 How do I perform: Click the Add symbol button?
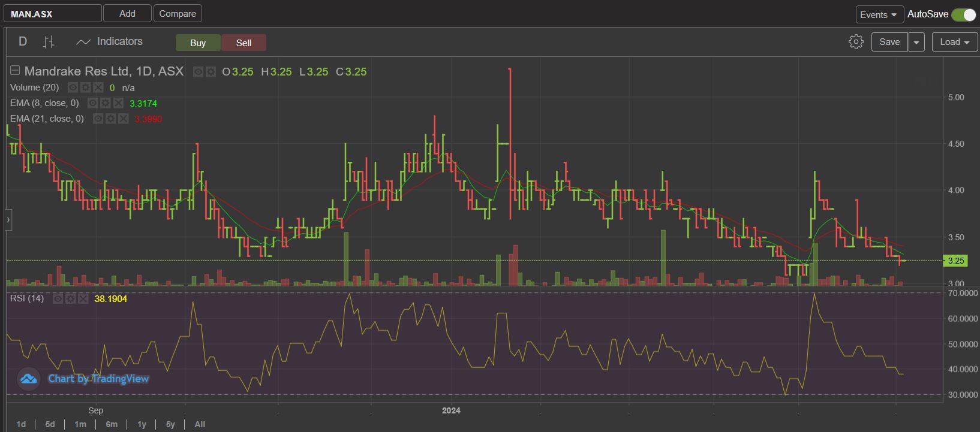coord(127,13)
